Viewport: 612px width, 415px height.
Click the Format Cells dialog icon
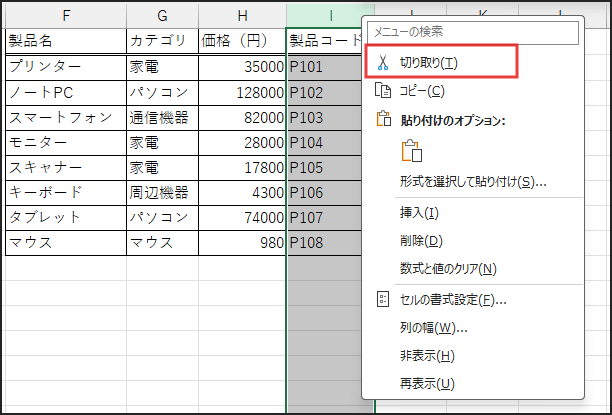click(x=382, y=299)
